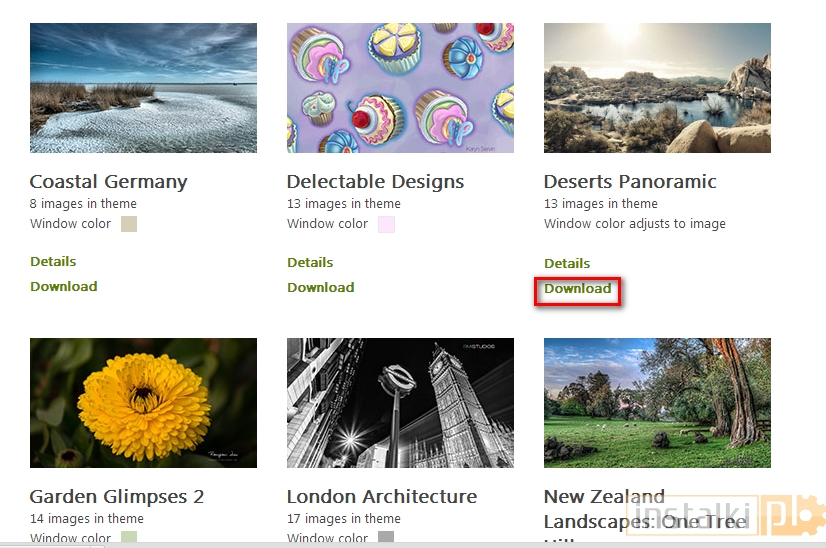Select the London Architecture Big Ben thumbnail
The image size is (826, 548).
400,402
